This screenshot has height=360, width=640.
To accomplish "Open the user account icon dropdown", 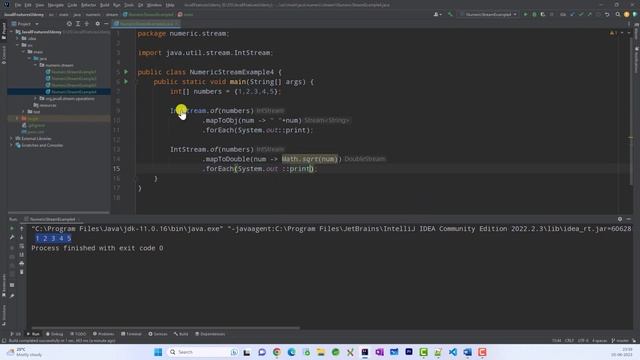I will (x=437, y=14).
